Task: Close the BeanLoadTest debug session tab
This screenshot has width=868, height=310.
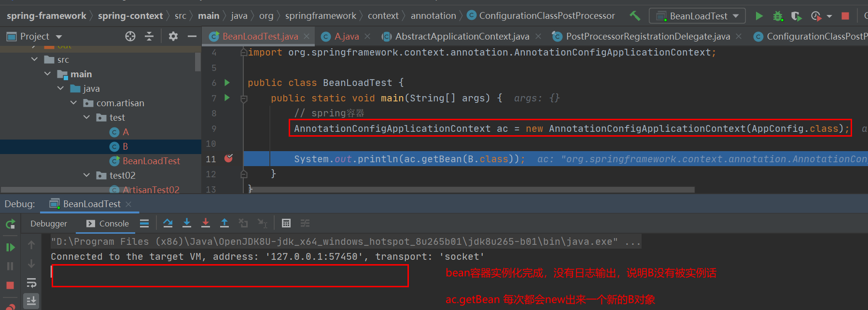Action: (128, 204)
